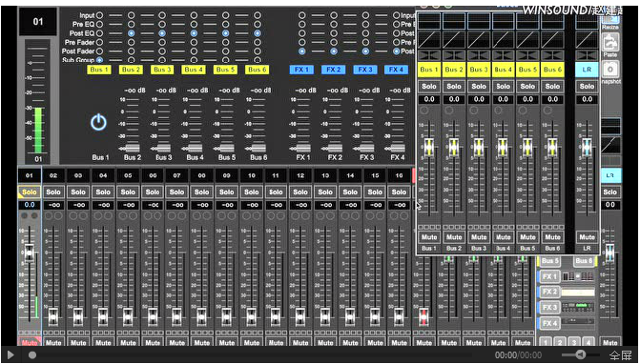
Task: Open the FX 3 effects unit thumbnail
Action: [x=578, y=307]
